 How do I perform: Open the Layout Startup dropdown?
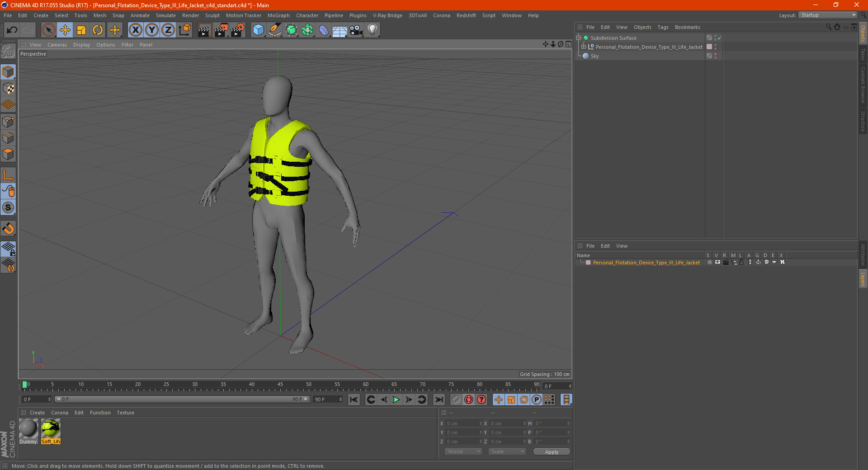tap(828, 15)
